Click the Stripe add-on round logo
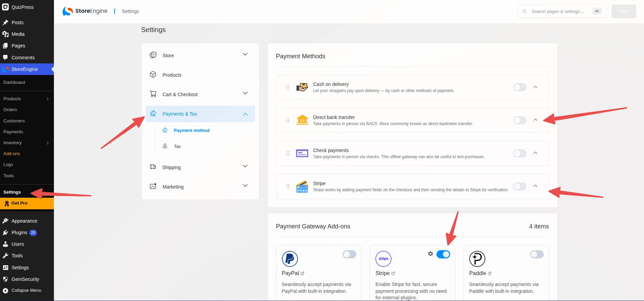The image size is (644, 301). click(x=383, y=259)
